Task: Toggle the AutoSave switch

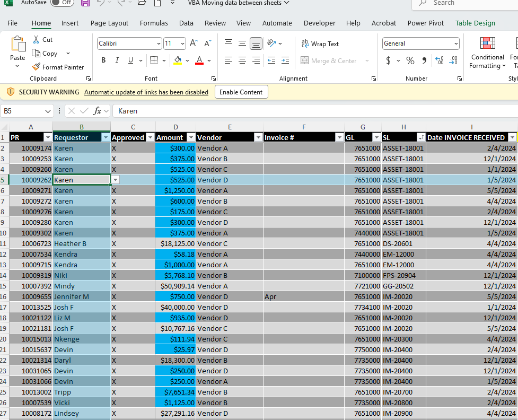Action: point(62,3)
